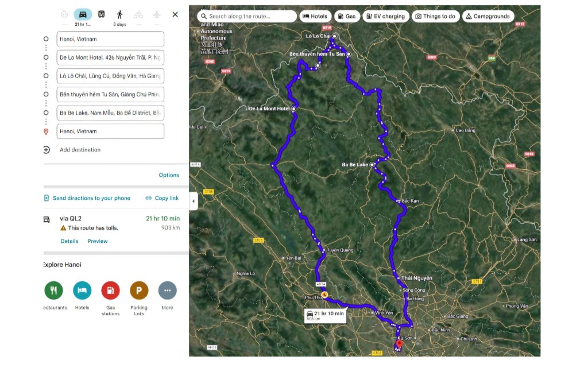
Task: Edit Ba Be Lake stop field
Action: 110,113
